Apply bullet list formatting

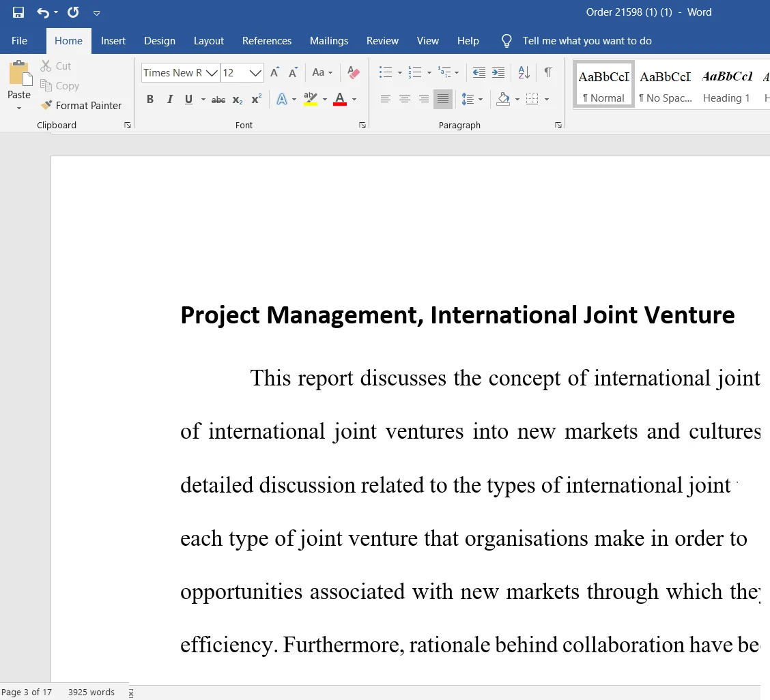(x=386, y=72)
